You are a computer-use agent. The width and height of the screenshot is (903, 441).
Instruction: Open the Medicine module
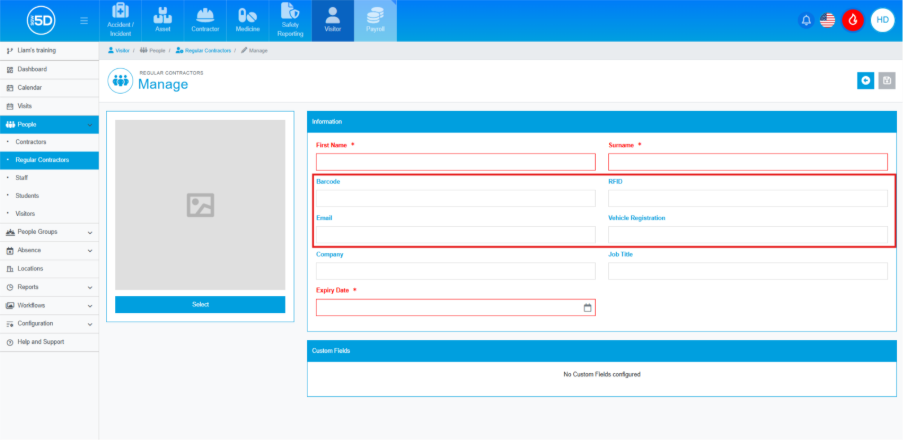pos(247,20)
